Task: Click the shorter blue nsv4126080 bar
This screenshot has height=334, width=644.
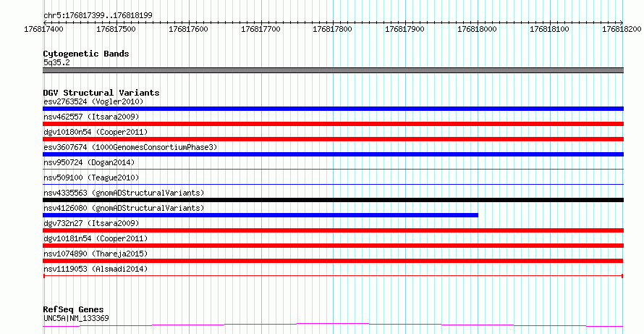Action: (260, 215)
